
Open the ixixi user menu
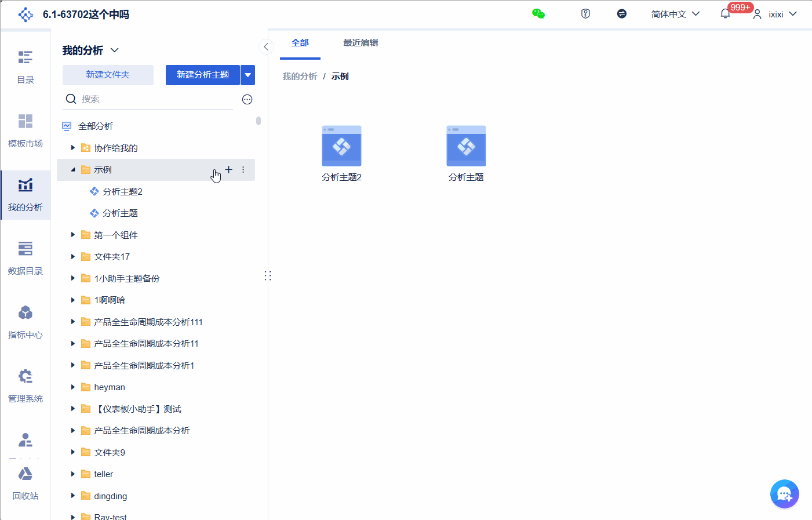[x=775, y=14]
